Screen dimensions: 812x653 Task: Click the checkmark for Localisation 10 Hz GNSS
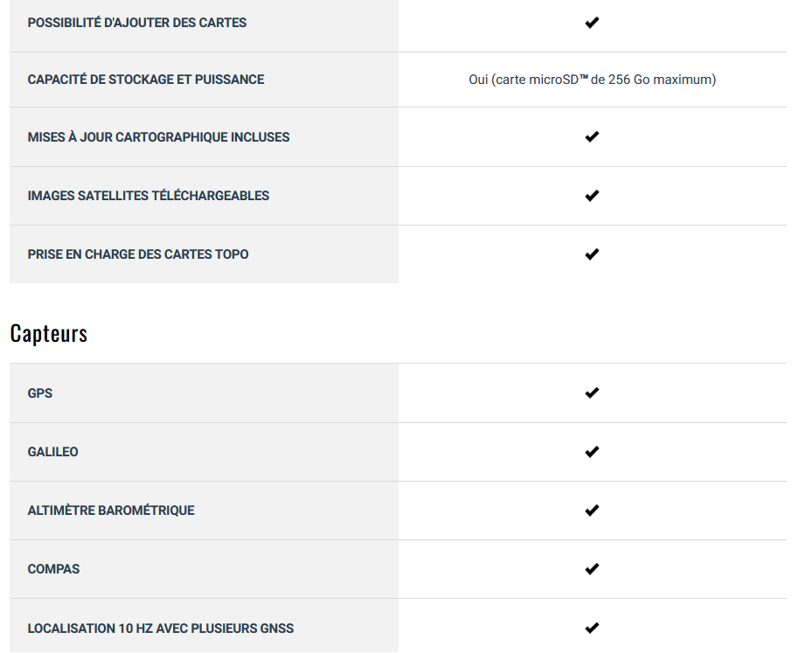point(592,629)
